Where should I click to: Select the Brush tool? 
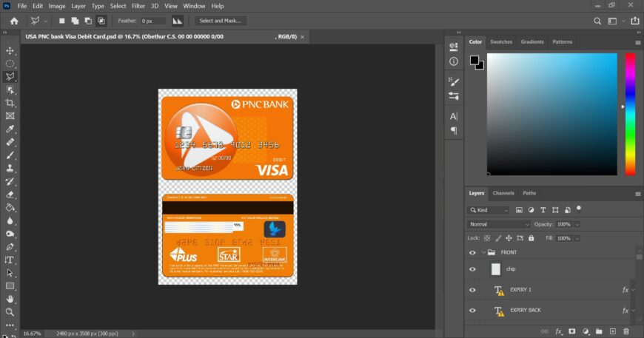click(x=10, y=155)
